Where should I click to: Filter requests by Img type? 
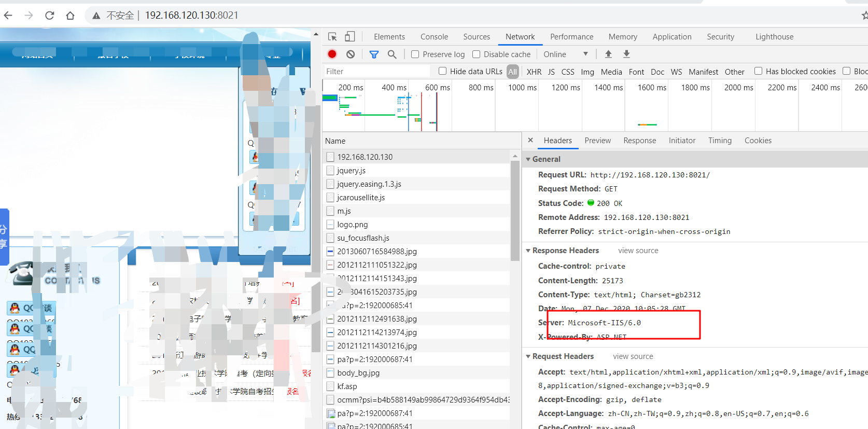point(587,72)
